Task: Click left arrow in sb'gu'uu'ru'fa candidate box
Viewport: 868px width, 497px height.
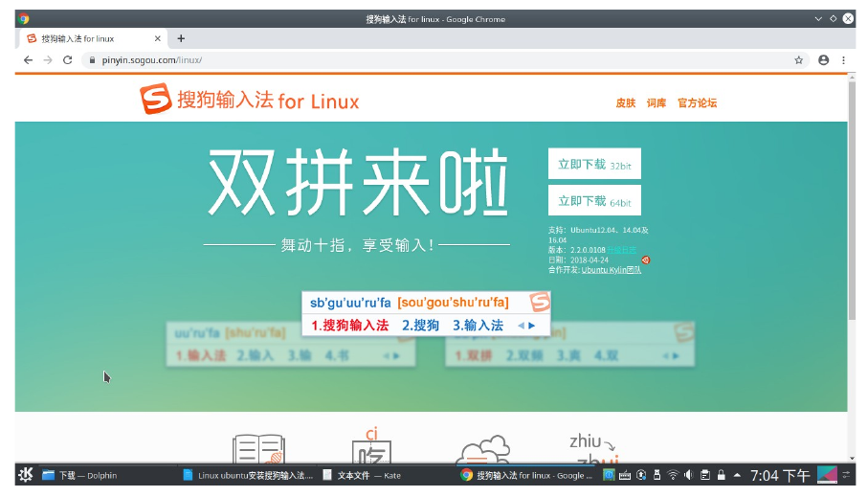Action: [521, 326]
